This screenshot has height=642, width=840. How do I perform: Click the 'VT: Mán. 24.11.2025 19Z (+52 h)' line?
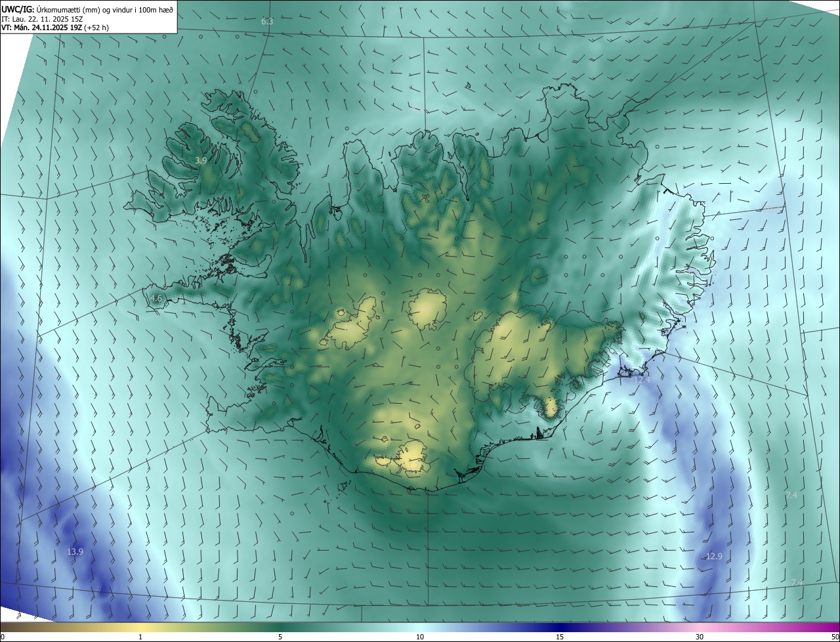pos(55,28)
